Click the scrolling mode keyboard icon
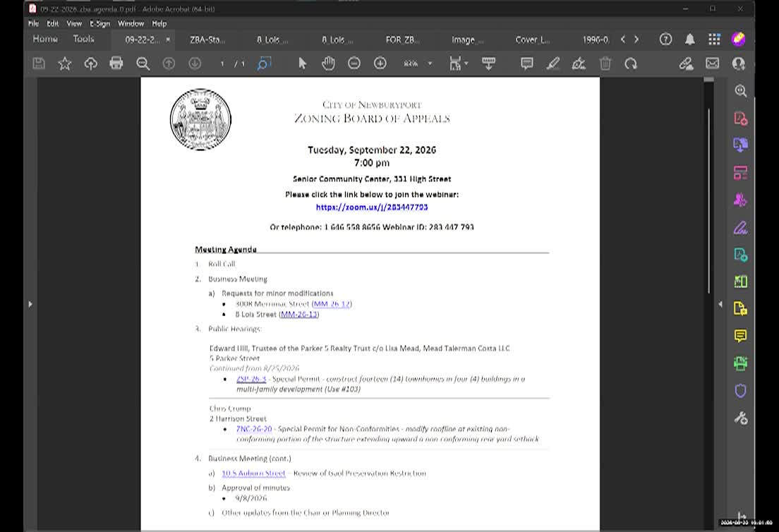 pos(489,64)
